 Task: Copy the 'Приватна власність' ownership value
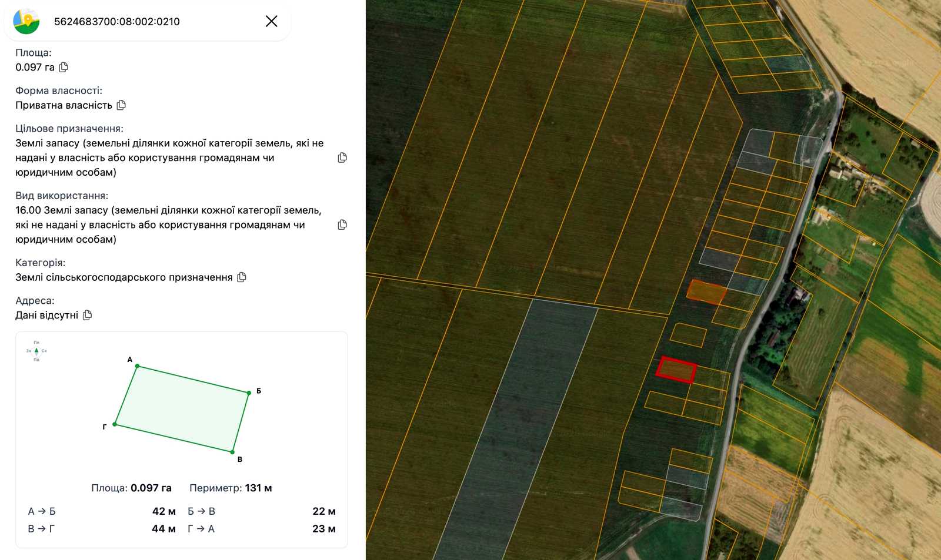(121, 105)
